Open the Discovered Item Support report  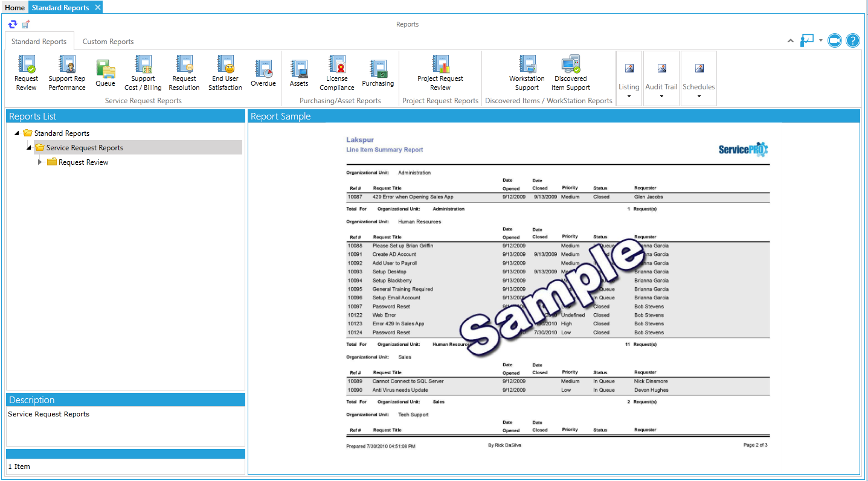[571, 74]
